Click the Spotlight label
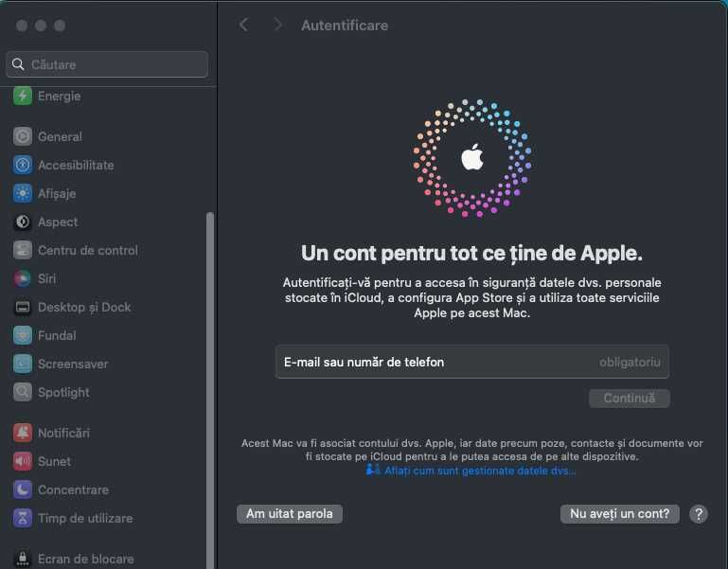728x569 pixels. pos(63,392)
